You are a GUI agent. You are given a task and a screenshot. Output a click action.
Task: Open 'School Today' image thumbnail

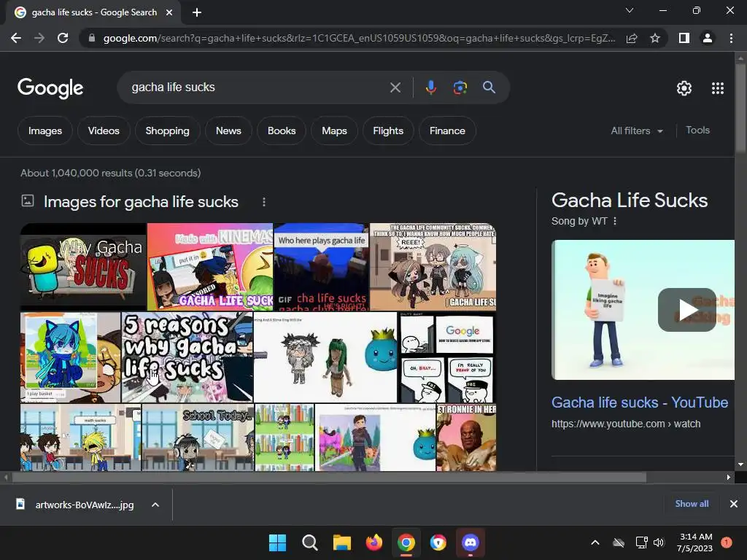tap(198, 437)
